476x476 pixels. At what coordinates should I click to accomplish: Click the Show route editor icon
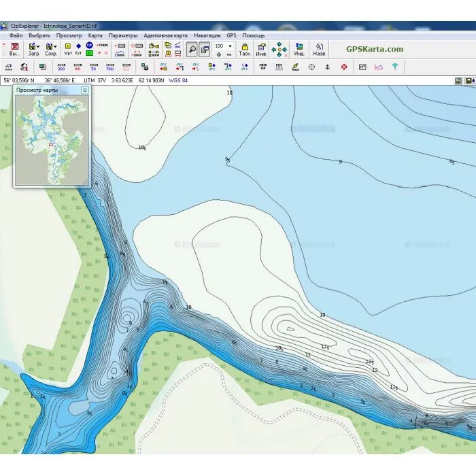pyautogui.click(x=154, y=54)
